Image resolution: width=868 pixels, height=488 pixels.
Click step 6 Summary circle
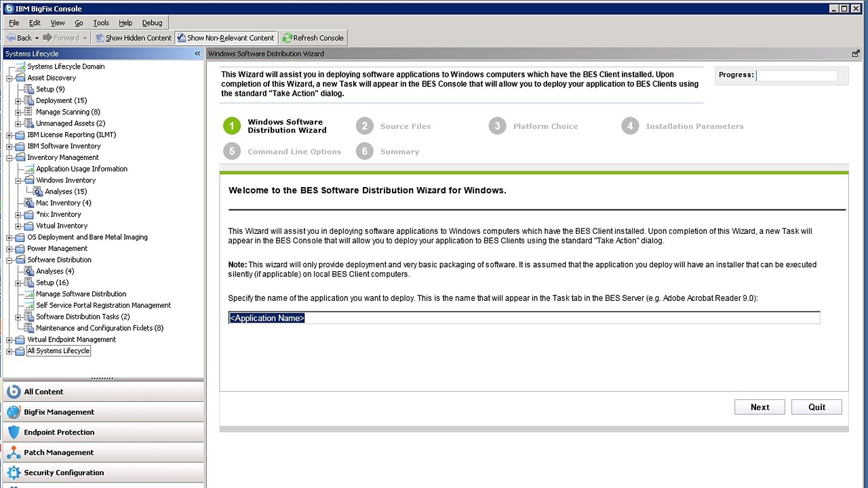click(365, 152)
